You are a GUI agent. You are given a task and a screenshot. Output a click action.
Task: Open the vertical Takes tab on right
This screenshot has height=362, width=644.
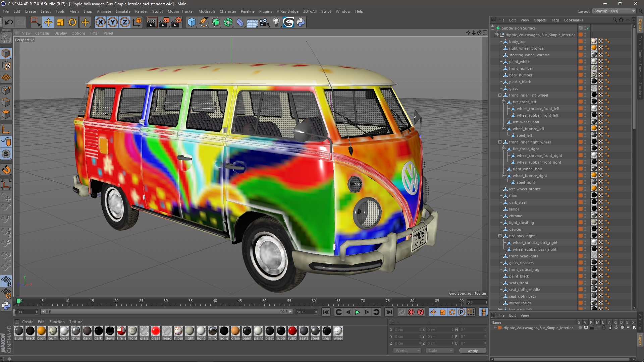[640, 40]
